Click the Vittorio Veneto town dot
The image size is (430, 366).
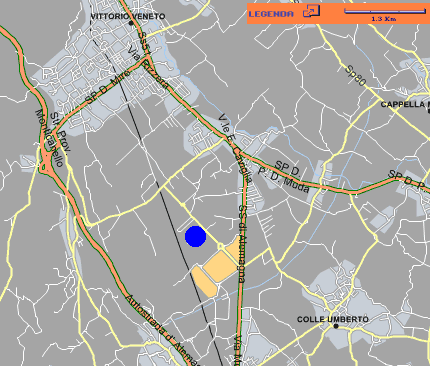coord(131,23)
